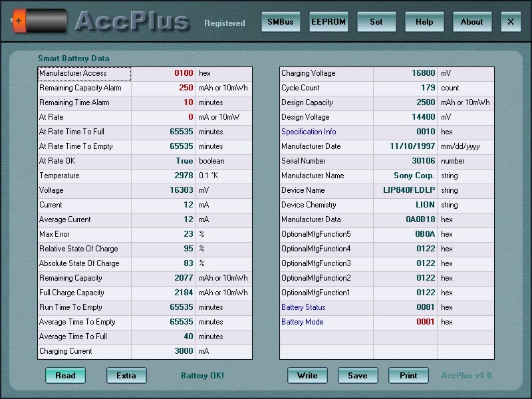Open the Battery Status link
Image resolution: width=532 pixels, height=399 pixels.
303,307
